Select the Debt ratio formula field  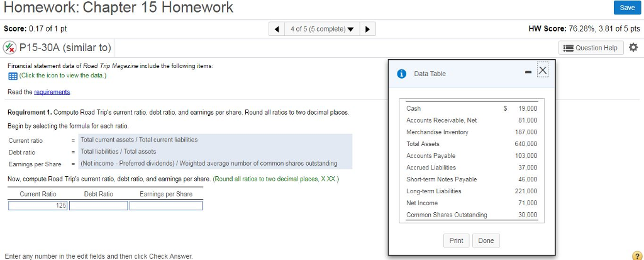coord(214,152)
